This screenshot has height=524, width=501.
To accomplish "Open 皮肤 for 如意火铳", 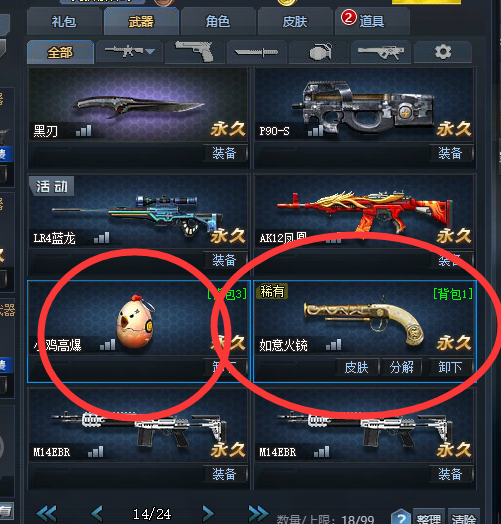I will pyautogui.click(x=357, y=367).
